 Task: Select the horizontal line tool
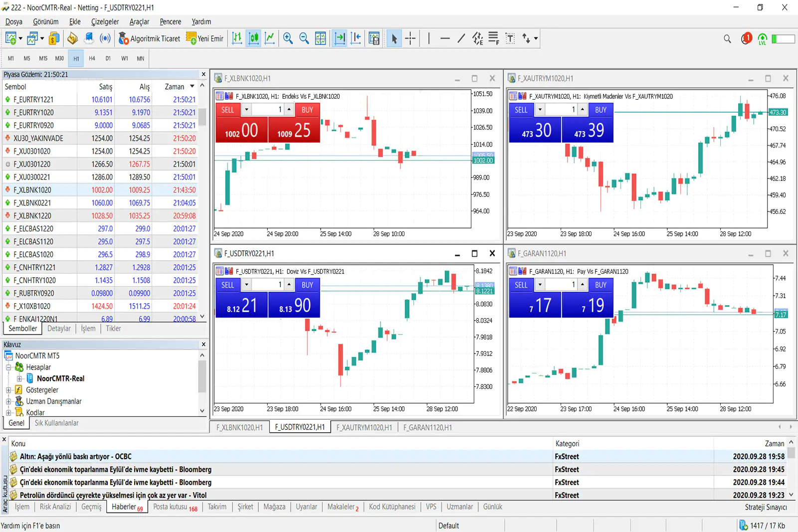(x=445, y=38)
